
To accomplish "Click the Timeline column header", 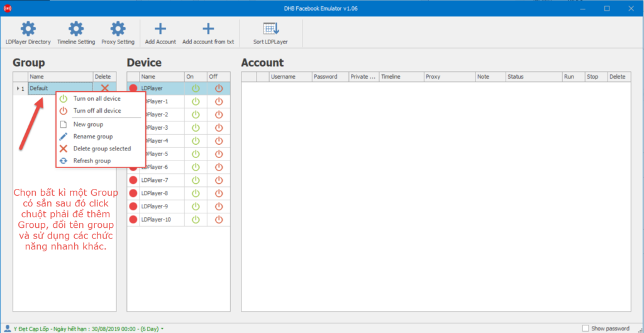I will pos(402,77).
